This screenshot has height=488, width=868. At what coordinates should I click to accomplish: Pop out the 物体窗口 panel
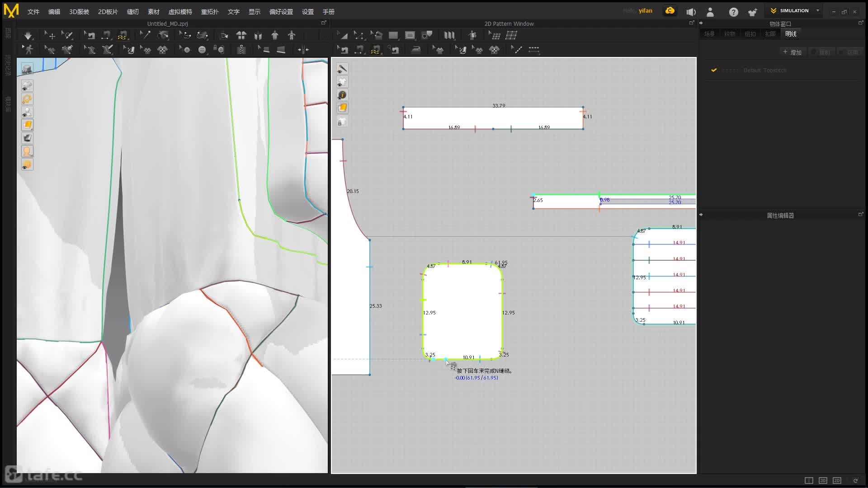point(861,23)
